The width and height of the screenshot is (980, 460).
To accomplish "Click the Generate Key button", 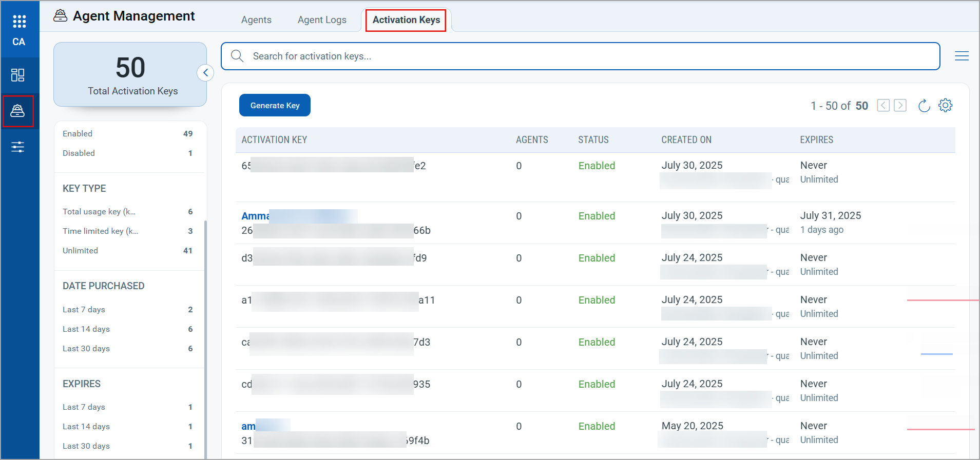I will (x=275, y=106).
